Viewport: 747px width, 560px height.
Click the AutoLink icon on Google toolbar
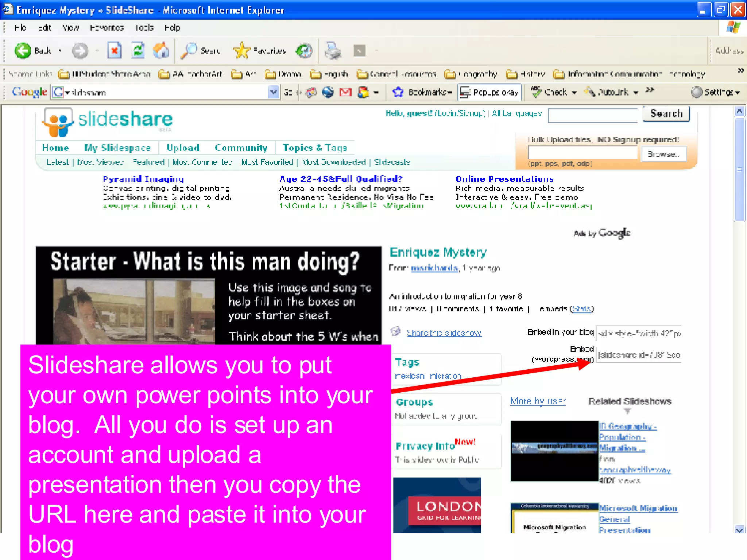click(x=589, y=92)
